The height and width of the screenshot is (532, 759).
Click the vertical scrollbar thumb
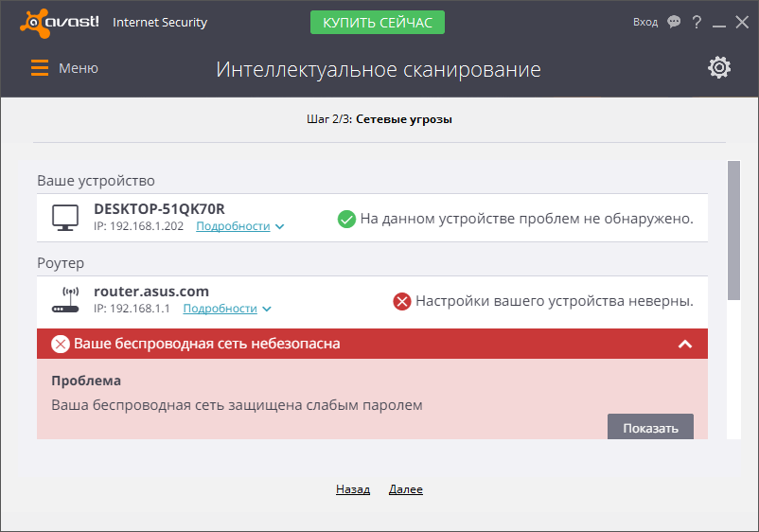pyautogui.click(x=733, y=230)
